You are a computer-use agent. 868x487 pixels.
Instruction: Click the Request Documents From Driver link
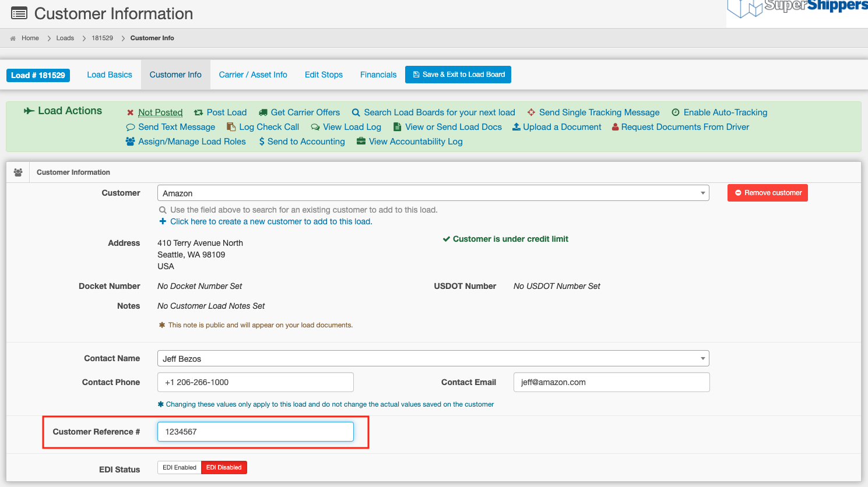[686, 127]
